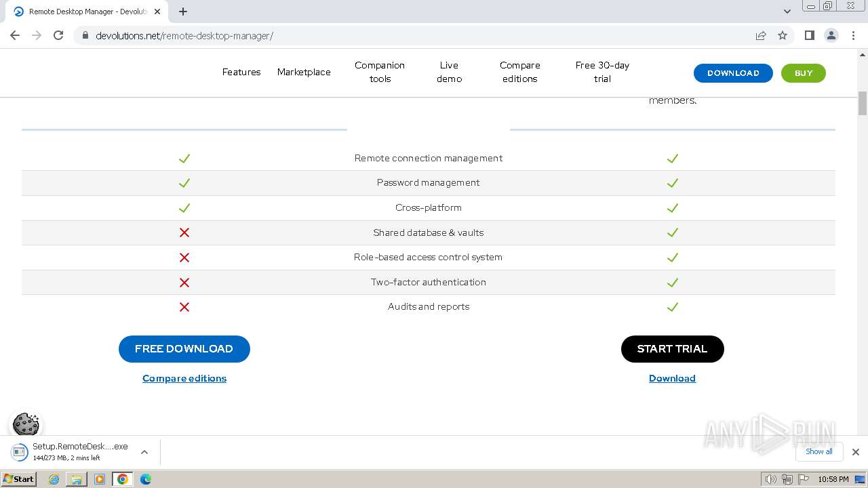Open the volume tray icon
This screenshot has width=868, height=488.
[770, 479]
